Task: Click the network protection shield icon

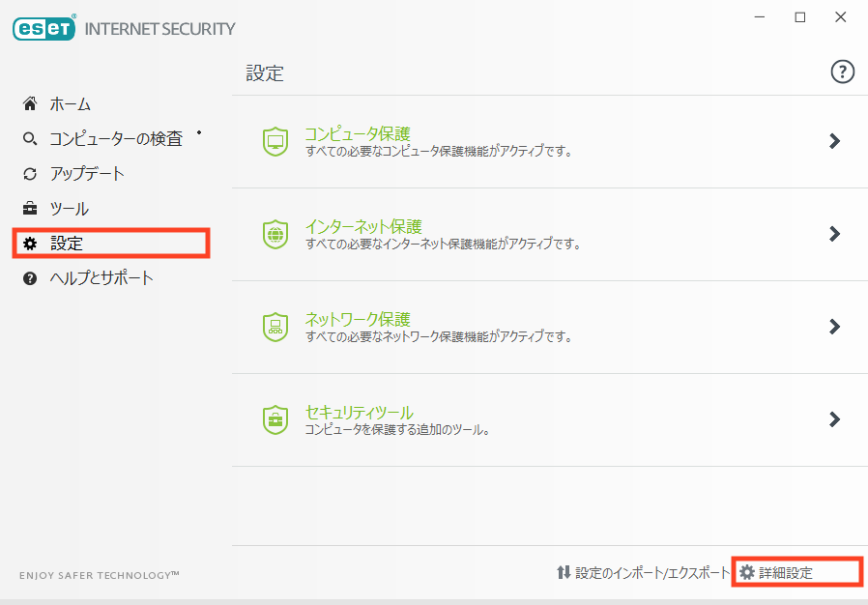Action: point(275,328)
